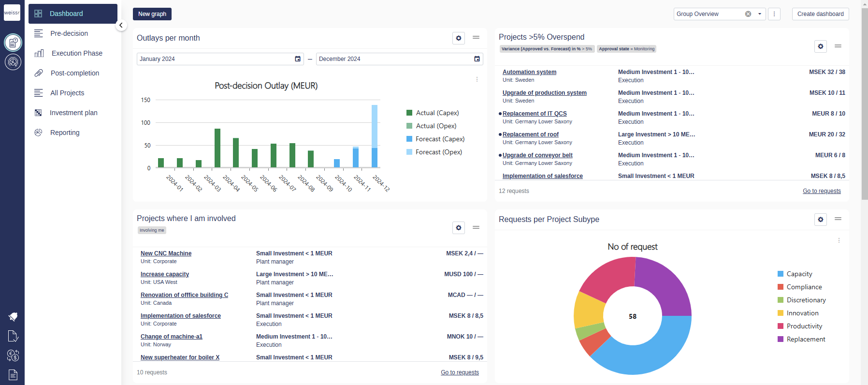Open settings gear for Requests per Project Subype
868x385 pixels.
[x=821, y=220]
